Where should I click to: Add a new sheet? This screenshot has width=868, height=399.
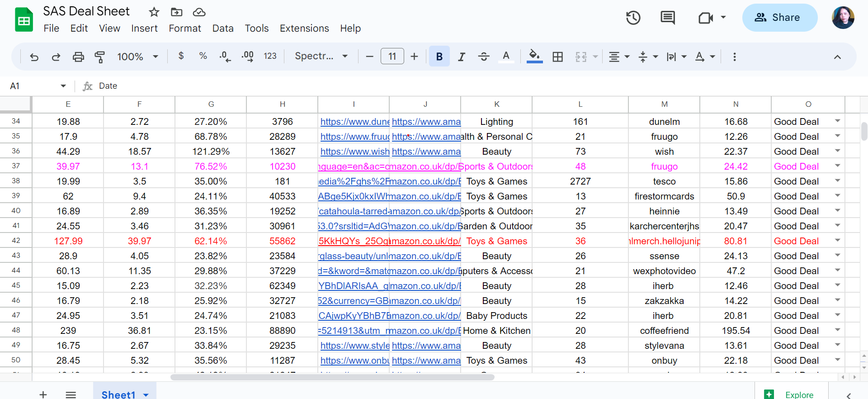tap(43, 394)
